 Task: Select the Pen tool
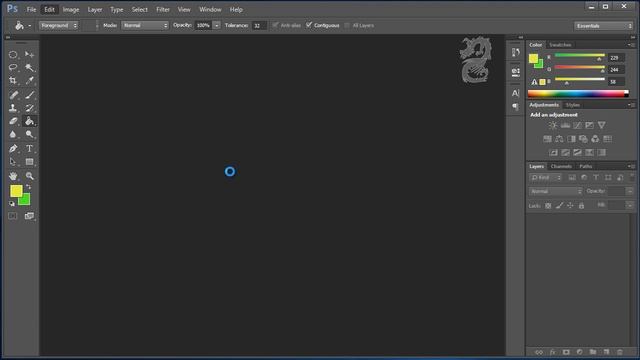pyautogui.click(x=13, y=149)
